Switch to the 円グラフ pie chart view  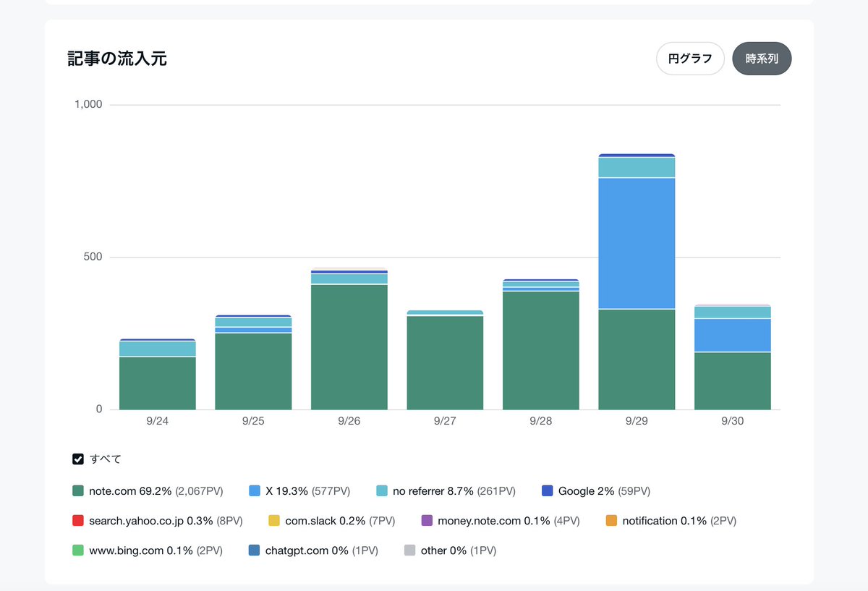(690, 59)
